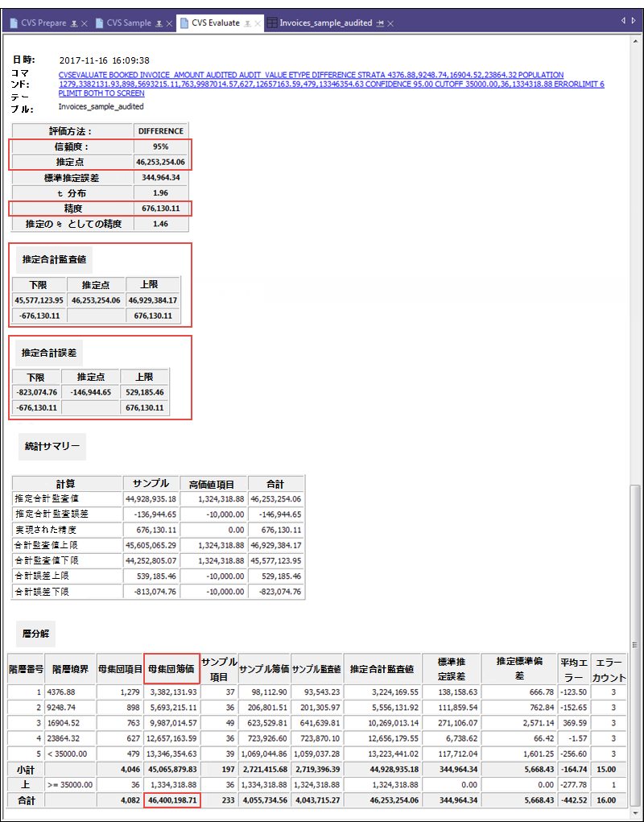Pin the CVS Sample tab
This screenshot has width=644, height=822.
coord(159,23)
